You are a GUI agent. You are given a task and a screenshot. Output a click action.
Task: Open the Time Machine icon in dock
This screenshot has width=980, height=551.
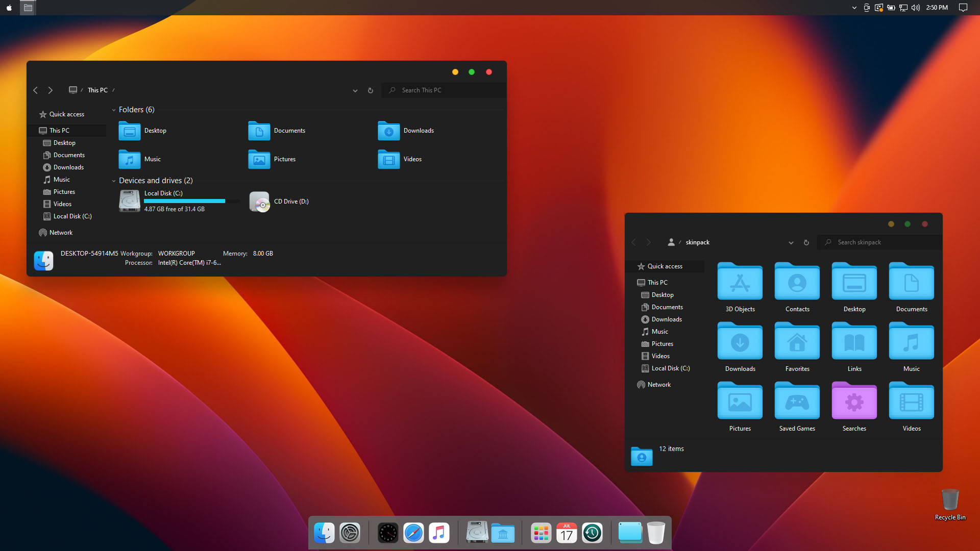tap(592, 533)
